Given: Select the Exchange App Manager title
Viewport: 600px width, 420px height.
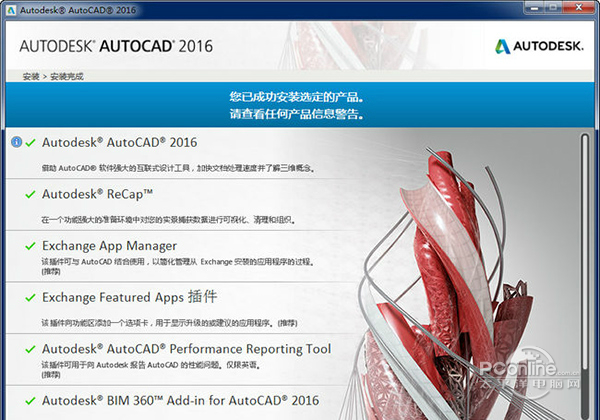Looking at the screenshot, I should [x=109, y=246].
